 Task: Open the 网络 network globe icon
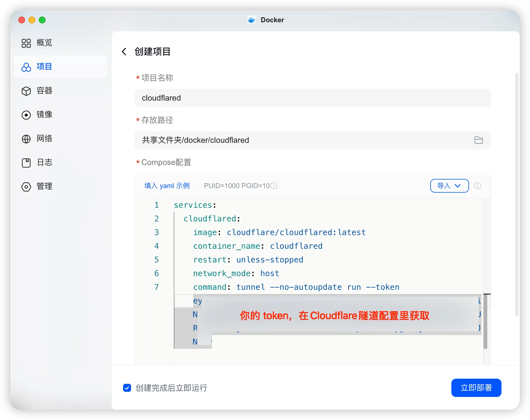pyautogui.click(x=26, y=139)
